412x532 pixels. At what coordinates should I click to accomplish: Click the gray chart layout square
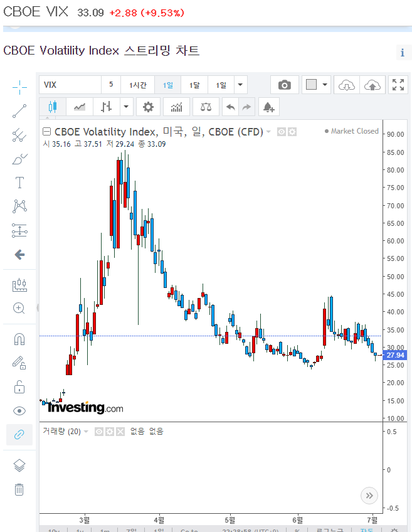(x=311, y=85)
